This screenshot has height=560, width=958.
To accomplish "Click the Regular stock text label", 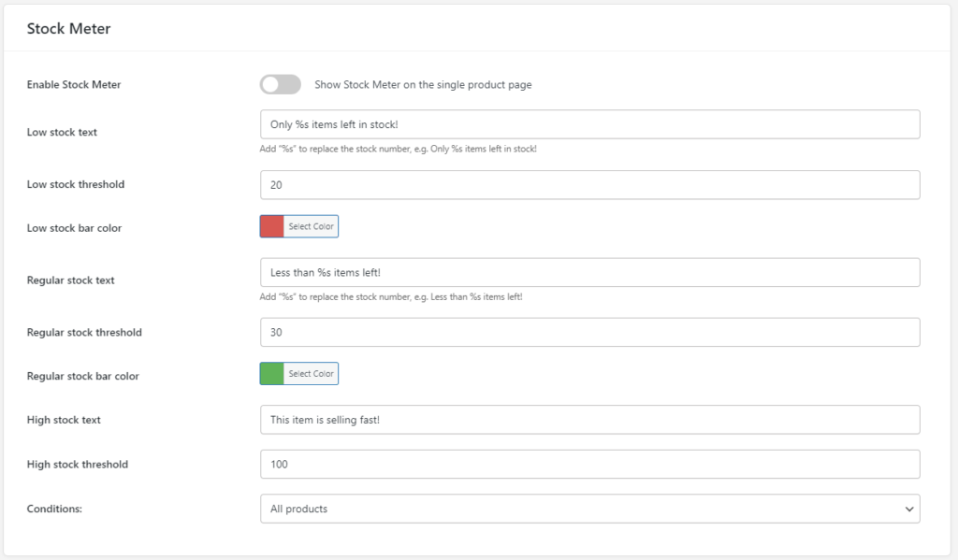I will click(x=70, y=280).
